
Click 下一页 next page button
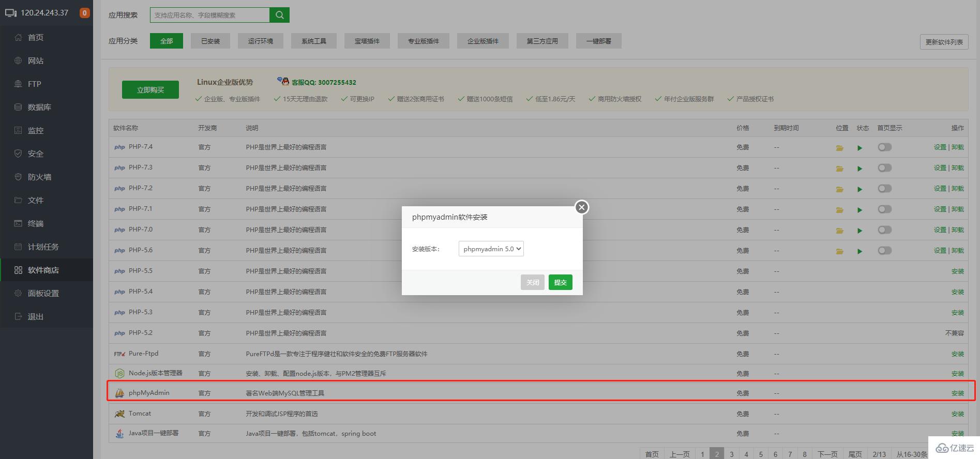point(827,454)
